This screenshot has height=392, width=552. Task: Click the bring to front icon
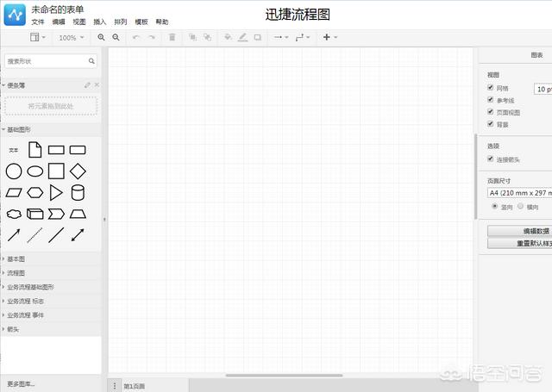pyautogui.click(x=192, y=37)
